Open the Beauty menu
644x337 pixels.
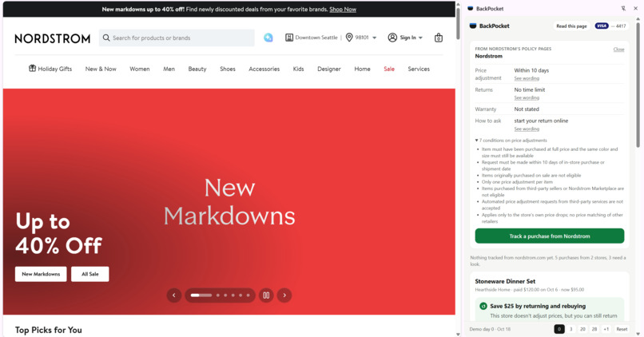coord(197,69)
